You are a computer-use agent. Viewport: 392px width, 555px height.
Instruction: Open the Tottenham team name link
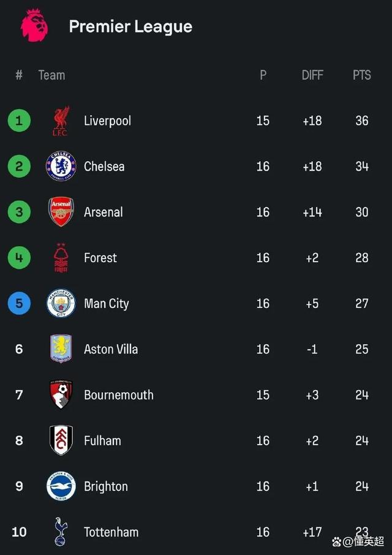tap(111, 532)
